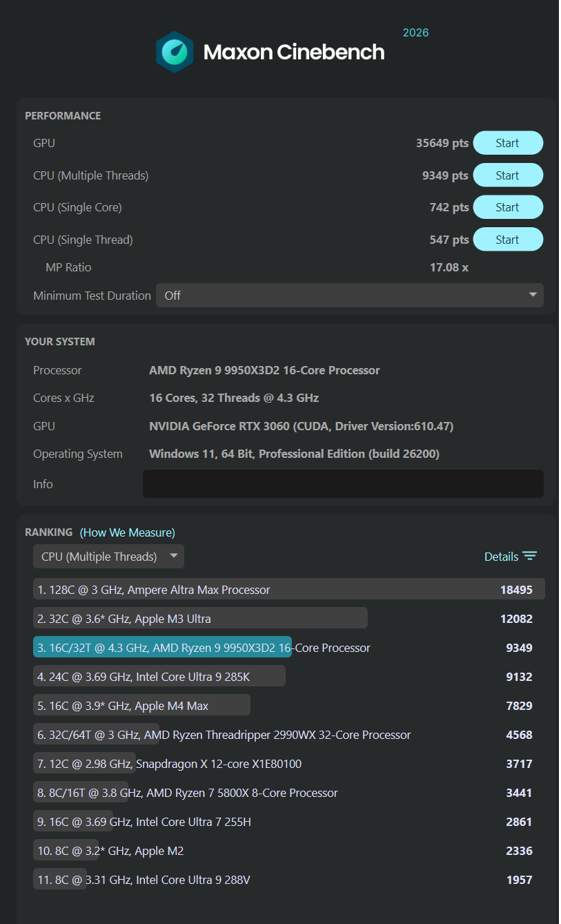This screenshot has width=561, height=924.
Task: Click the 2026 version label
Action: coord(415,32)
